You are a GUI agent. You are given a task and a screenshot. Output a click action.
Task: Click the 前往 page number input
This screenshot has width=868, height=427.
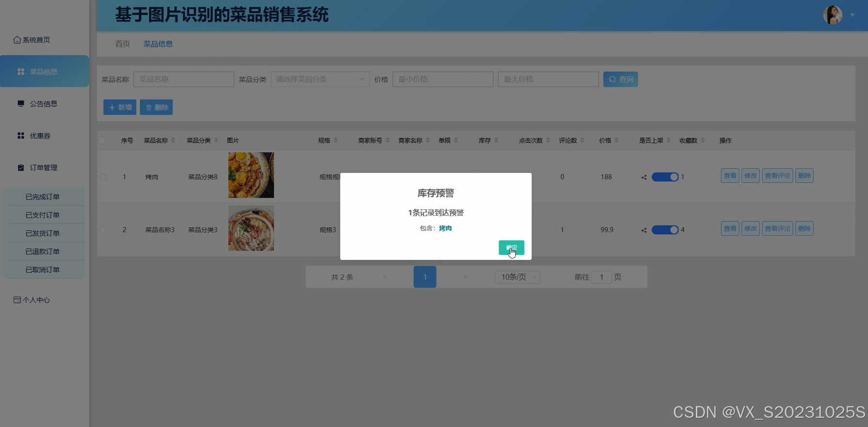pyautogui.click(x=601, y=277)
